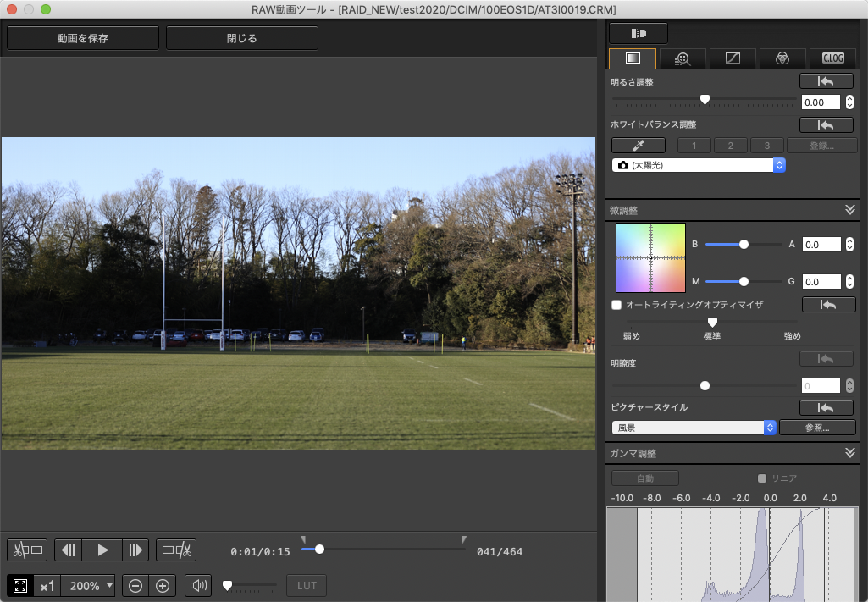
Task: Toggle the fit-to-window view button
Action: point(20,585)
